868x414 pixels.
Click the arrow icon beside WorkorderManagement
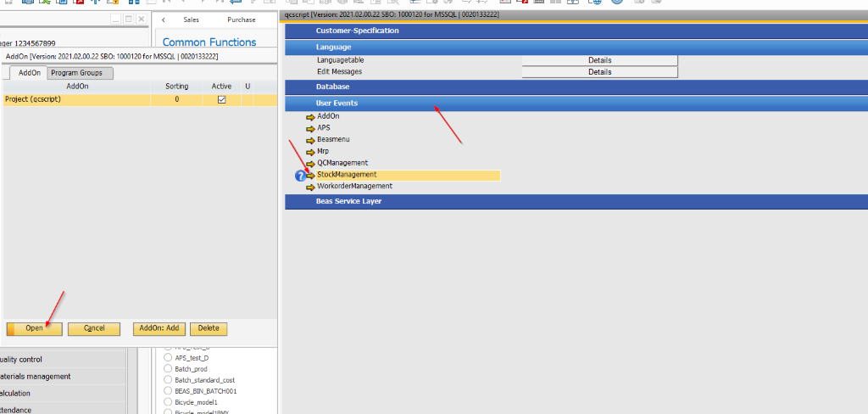[x=310, y=187]
